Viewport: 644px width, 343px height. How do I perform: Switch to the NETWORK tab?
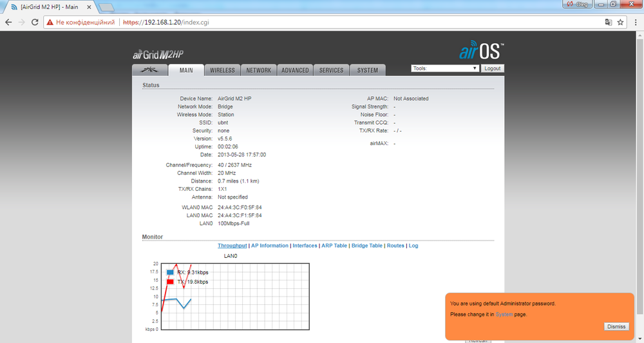(258, 70)
